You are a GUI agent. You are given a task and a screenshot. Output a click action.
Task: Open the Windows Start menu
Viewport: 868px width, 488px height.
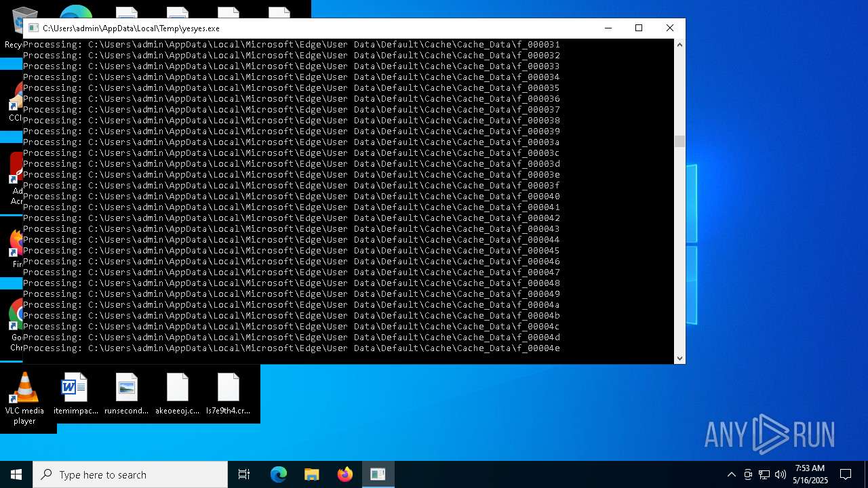(x=16, y=474)
